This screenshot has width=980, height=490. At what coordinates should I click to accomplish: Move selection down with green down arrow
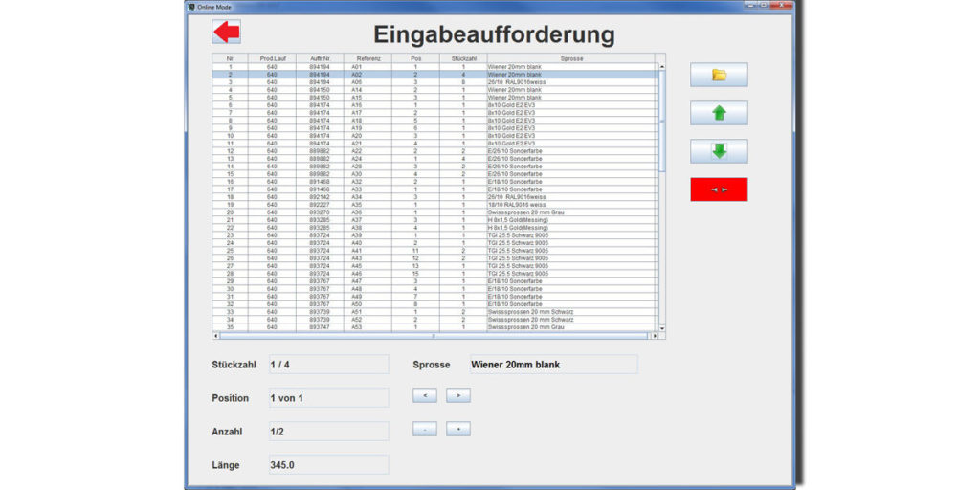click(719, 151)
